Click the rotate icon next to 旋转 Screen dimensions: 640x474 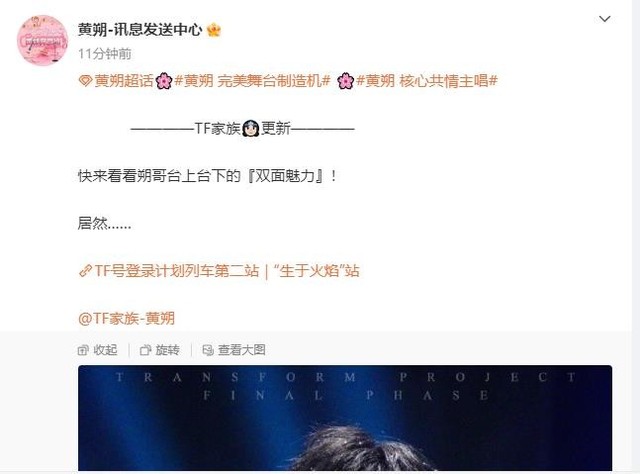[145, 350]
